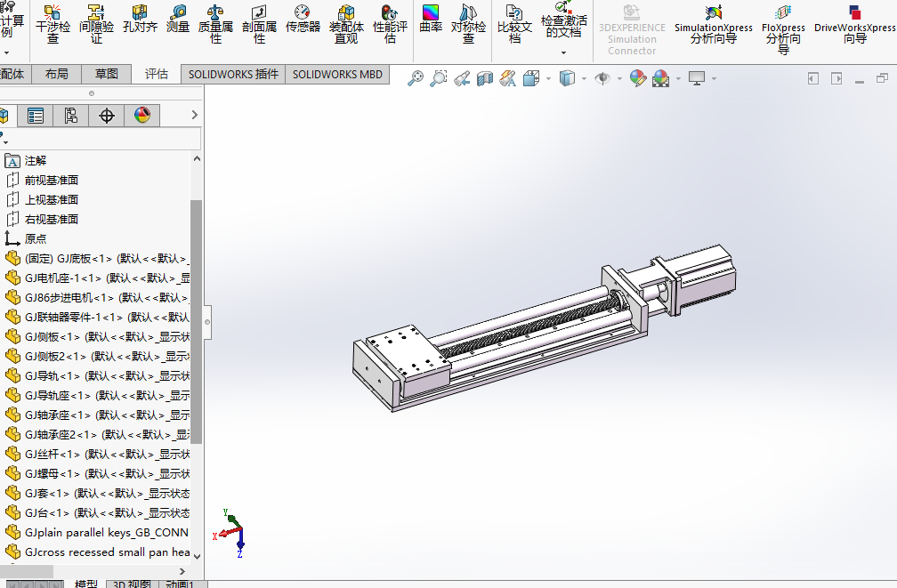Switch to SOLIDWORKS 插件 tab
The width and height of the screenshot is (897, 588).
point(233,74)
